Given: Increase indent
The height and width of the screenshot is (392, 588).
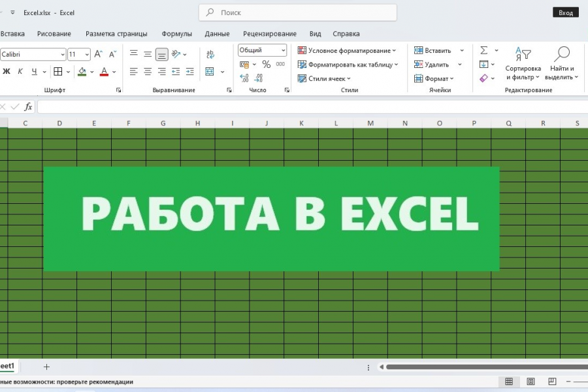Looking at the screenshot, I should [190, 71].
